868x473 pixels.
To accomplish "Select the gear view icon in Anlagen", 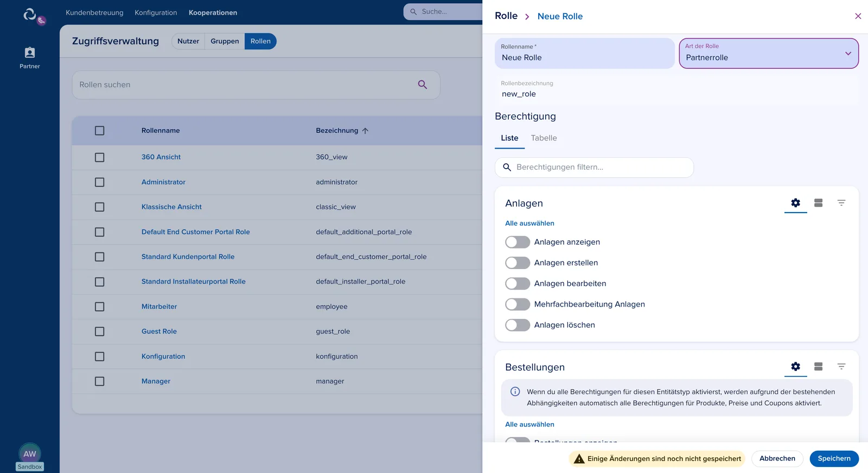I will [x=795, y=203].
